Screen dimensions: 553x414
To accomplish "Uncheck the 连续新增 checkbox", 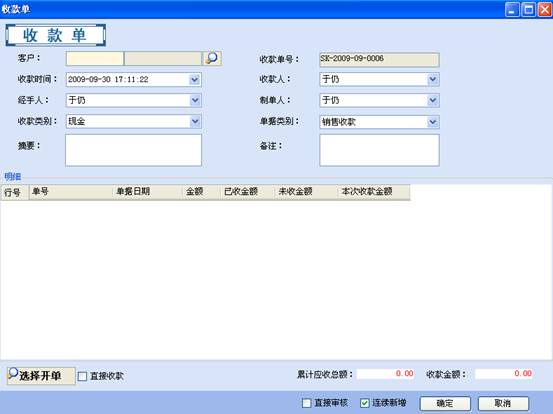I will (365, 403).
